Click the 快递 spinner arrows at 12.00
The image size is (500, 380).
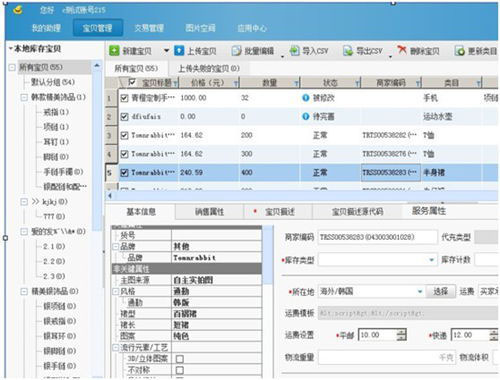point(494,335)
